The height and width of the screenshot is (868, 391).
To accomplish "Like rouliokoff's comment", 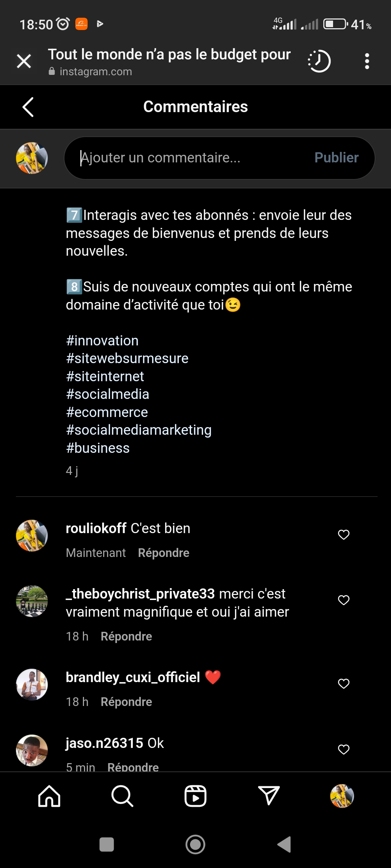I will [x=344, y=535].
